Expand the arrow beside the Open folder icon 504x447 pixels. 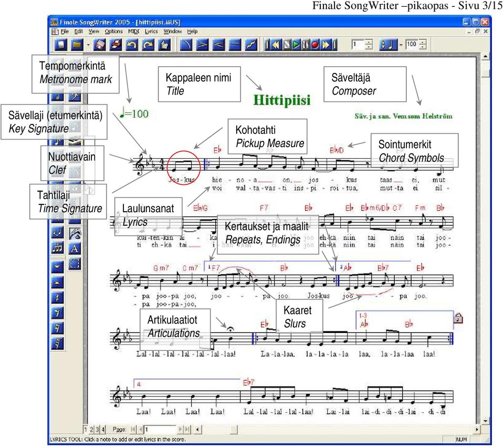click(x=88, y=45)
